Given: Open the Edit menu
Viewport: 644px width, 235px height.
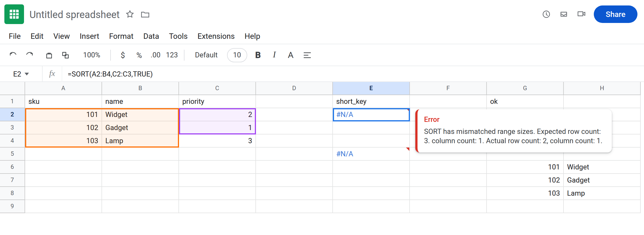Looking at the screenshot, I should (37, 36).
